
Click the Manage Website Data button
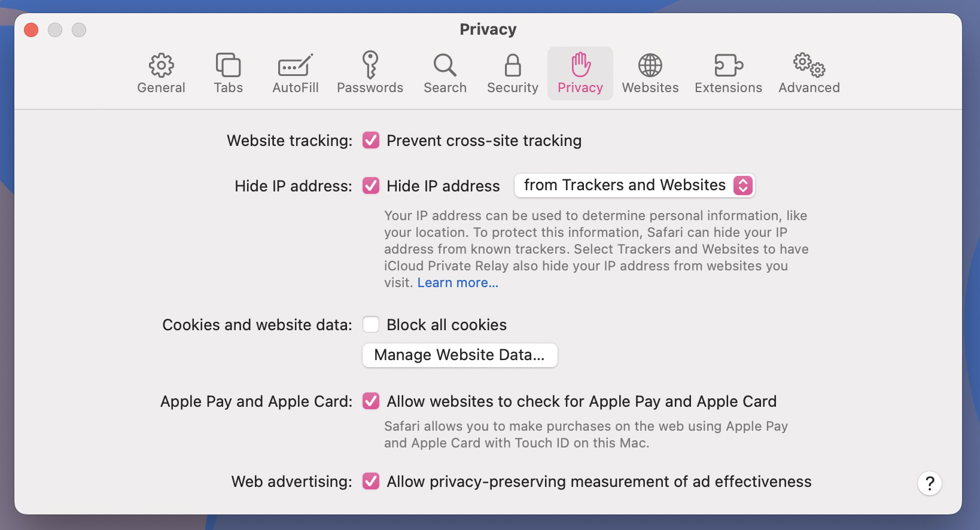pyautogui.click(x=459, y=355)
